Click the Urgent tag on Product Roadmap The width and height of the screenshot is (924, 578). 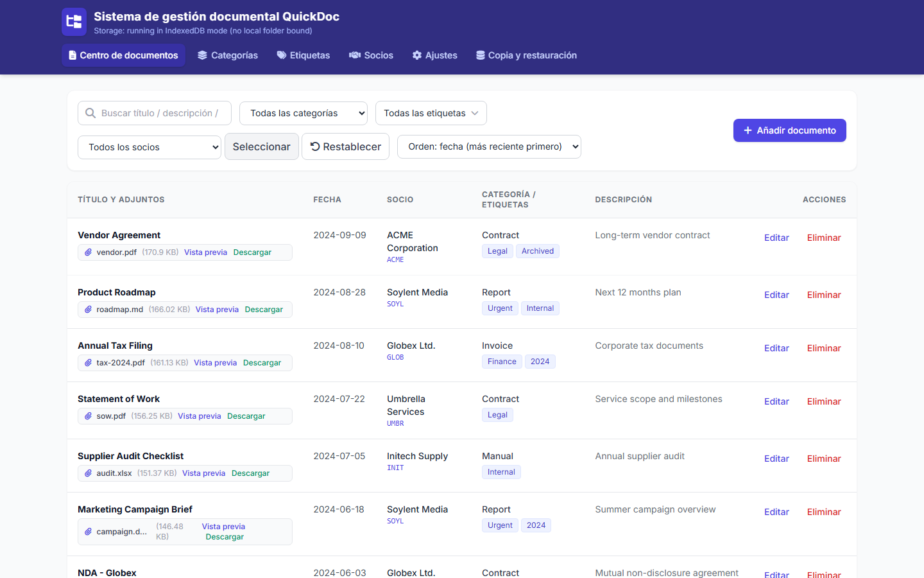(x=500, y=308)
